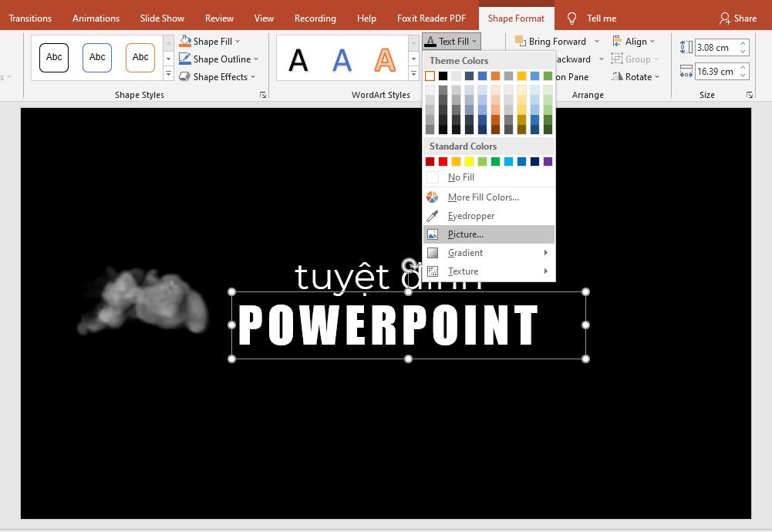772x532 pixels.
Task: Open the Recording ribbon tab
Action: 315,18
